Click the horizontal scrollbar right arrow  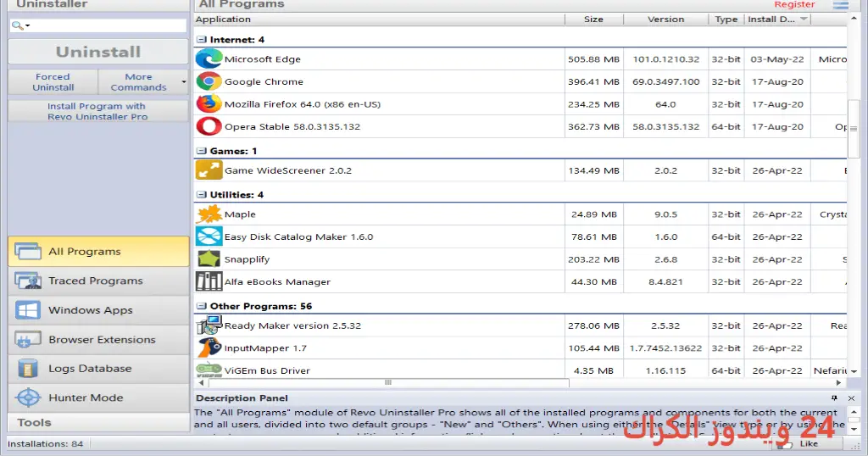pyautogui.click(x=838, y=382)
